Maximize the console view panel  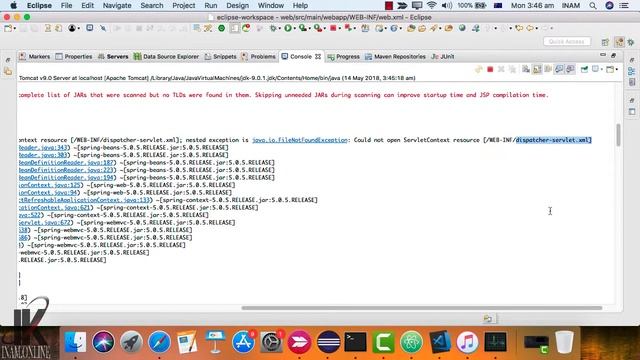(613, 55)
